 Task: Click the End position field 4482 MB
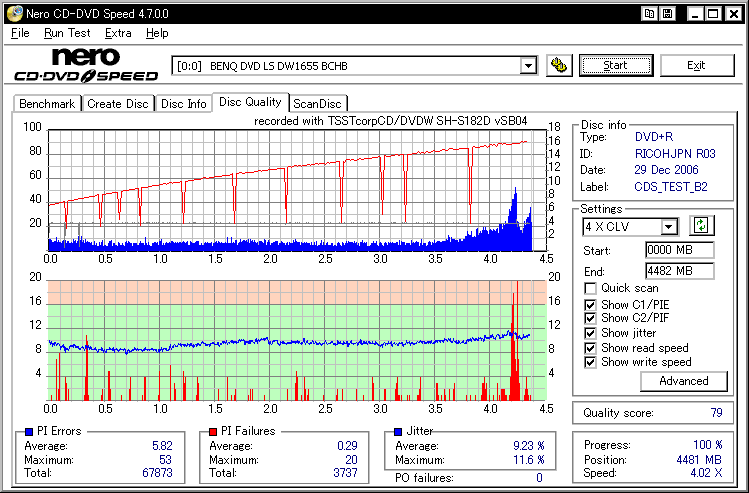[x=680, y=271]
